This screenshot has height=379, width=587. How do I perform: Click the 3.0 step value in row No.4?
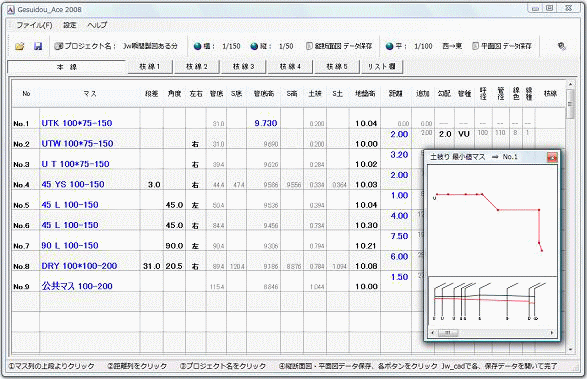click(154, 185)
